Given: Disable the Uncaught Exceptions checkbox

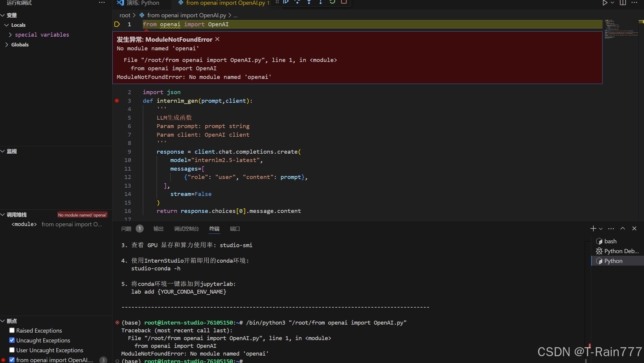Looking at the screenshot, I should pos(12,340).
